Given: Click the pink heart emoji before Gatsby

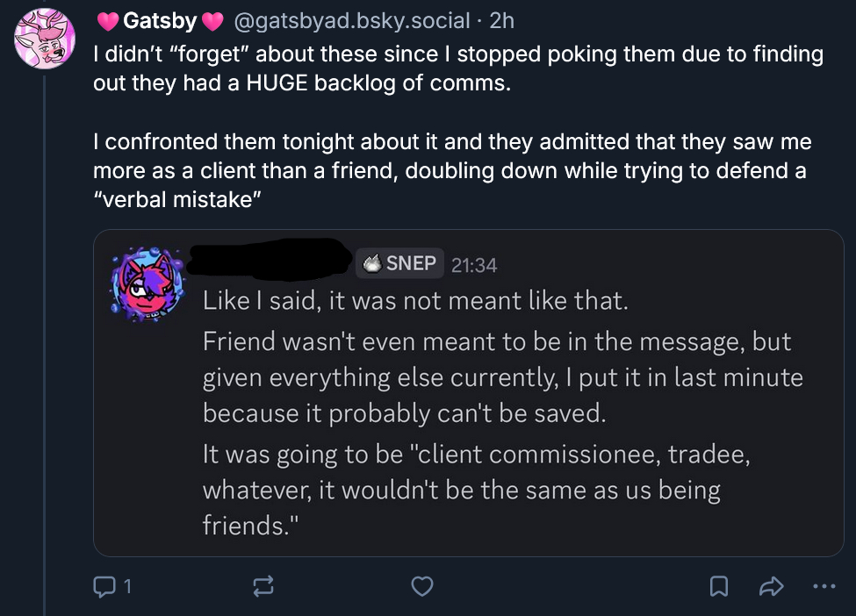Looking at the screenshot, I should click(108, 20).
